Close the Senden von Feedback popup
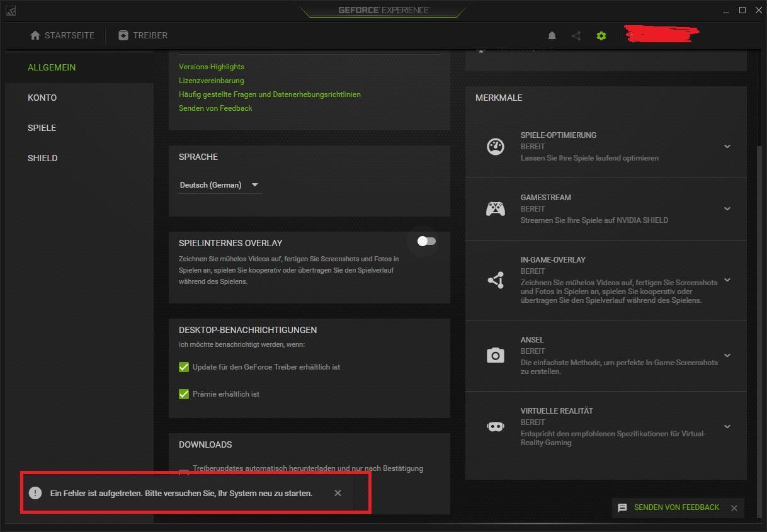767x532 pixels. 734,508
